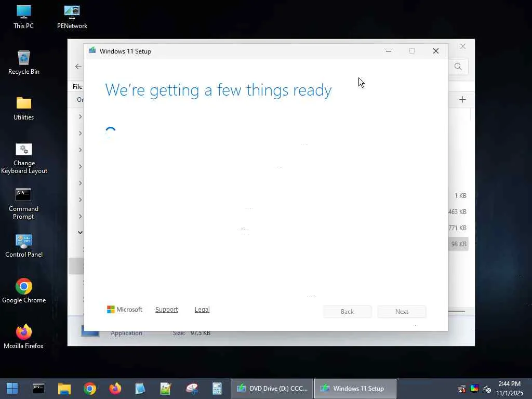Select the 1 KB file row in Explorer
The image size is (532, 399).
click(x=458, y=195)
